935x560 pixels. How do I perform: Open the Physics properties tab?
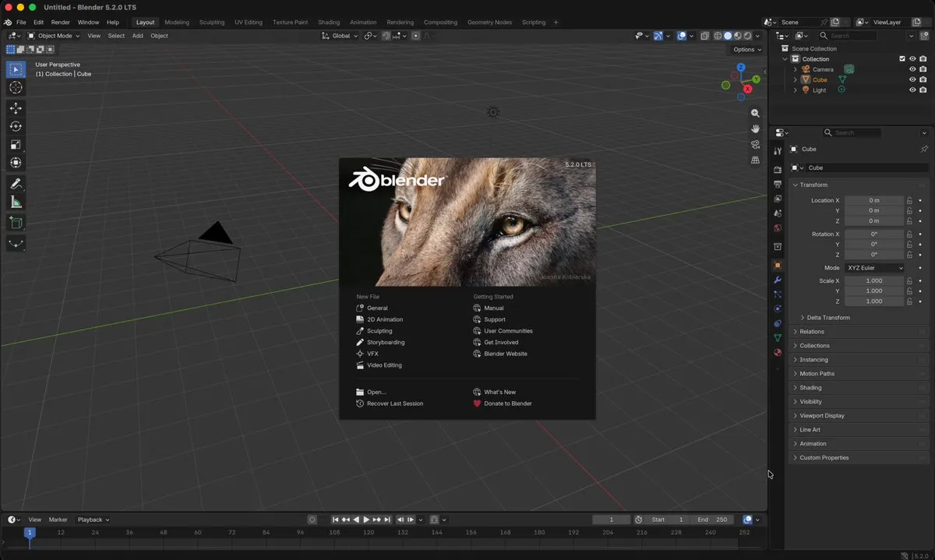[778, 308]
